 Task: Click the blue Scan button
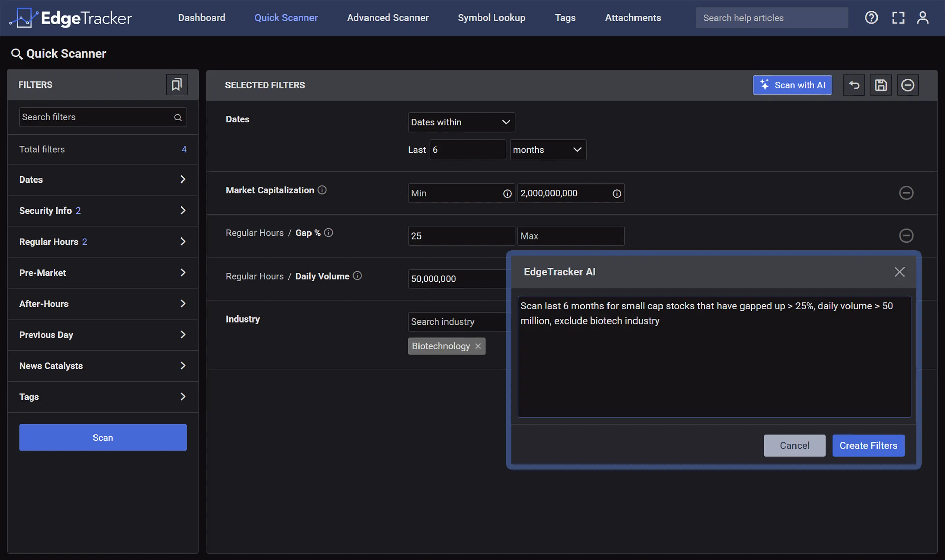(103, 437)
